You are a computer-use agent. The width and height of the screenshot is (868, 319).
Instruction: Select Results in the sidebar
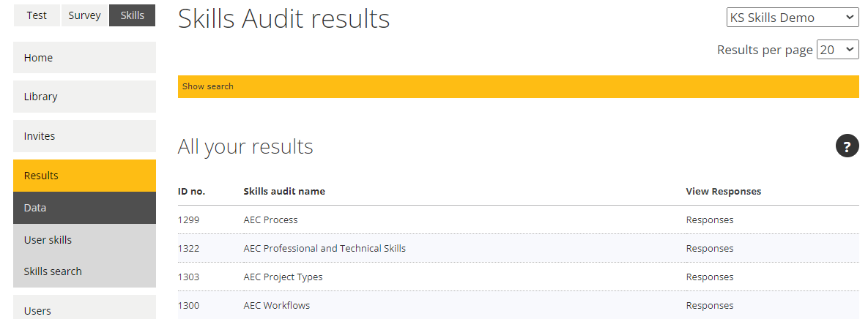point(85,176)
